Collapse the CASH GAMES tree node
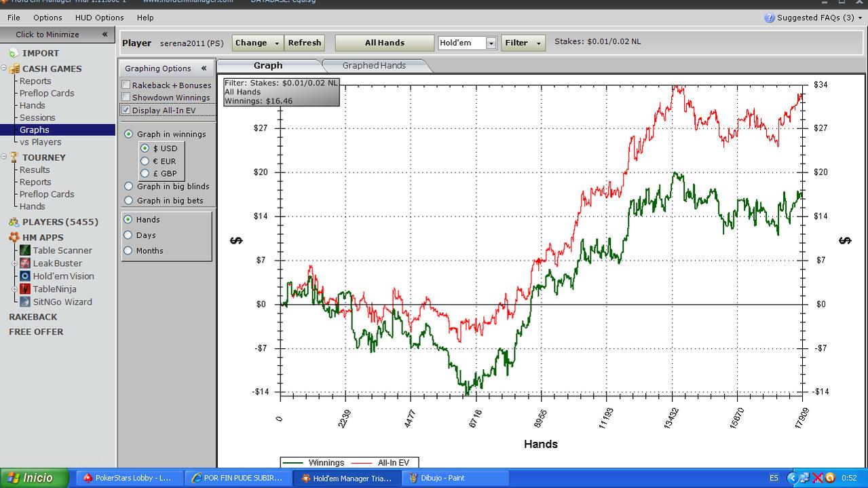 [x=4, y=69]
